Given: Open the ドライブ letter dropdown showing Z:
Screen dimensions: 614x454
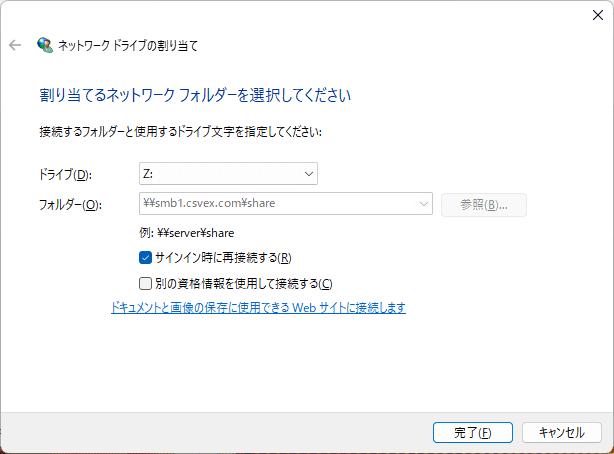Looking at the screenshot, I should 228,174.
